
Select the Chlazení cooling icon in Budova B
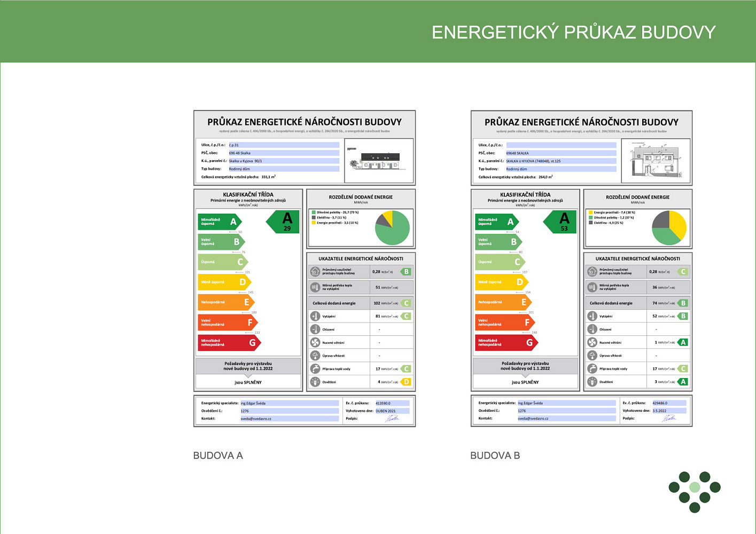point(592,329)
